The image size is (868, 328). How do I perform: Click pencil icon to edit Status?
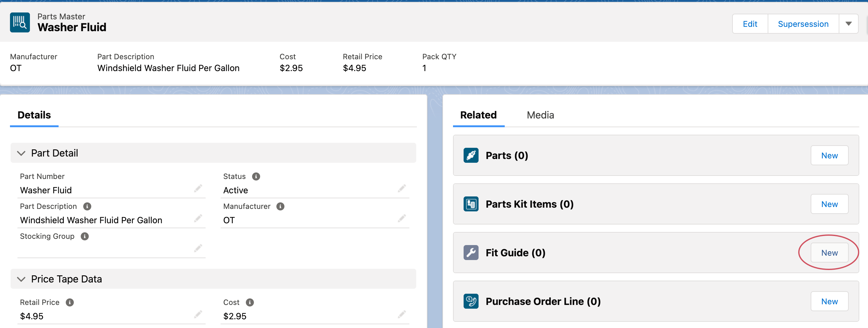(401, 188)
